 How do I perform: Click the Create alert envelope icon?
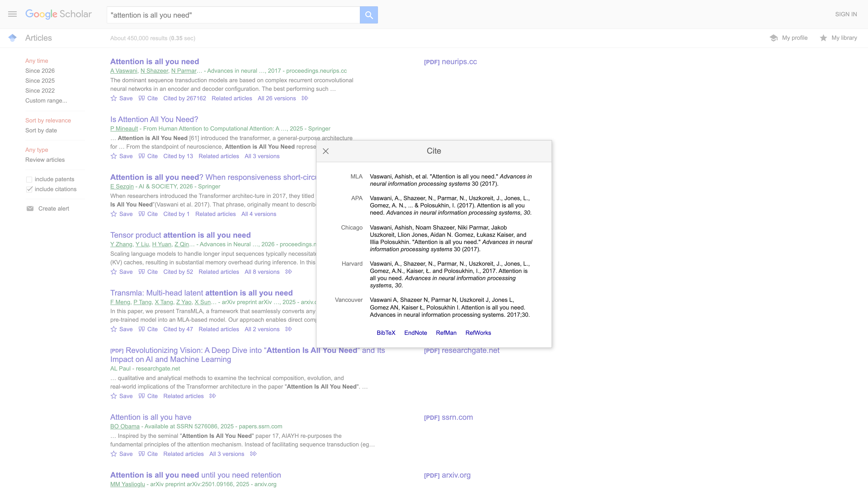(x=30, y=209)
